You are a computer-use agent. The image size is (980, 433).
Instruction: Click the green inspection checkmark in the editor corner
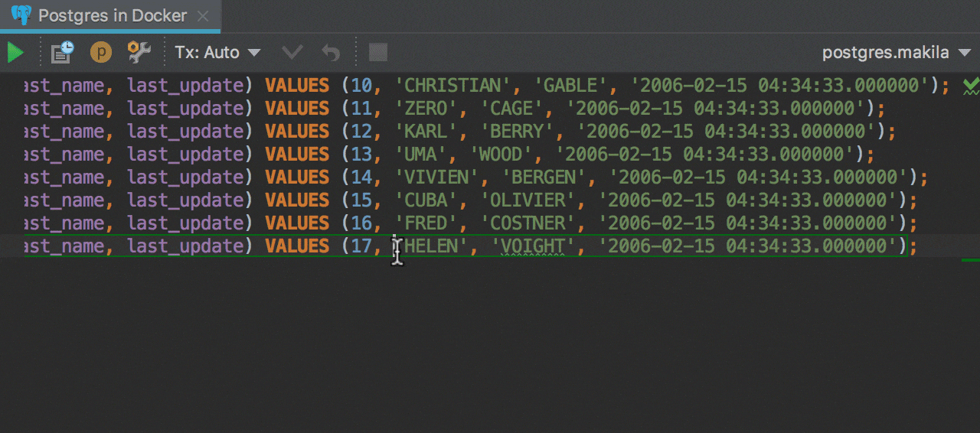971,85
